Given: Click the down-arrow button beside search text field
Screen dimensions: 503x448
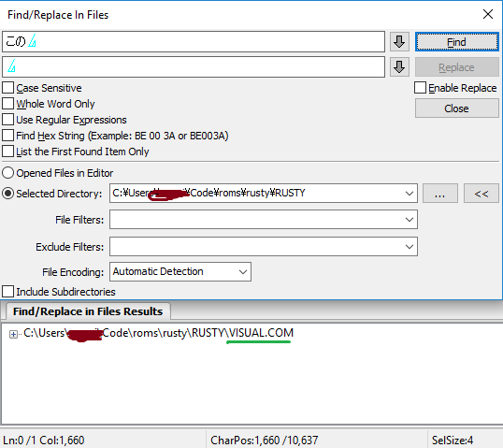Looking at the screenshot, I should [x=399, y=41].
